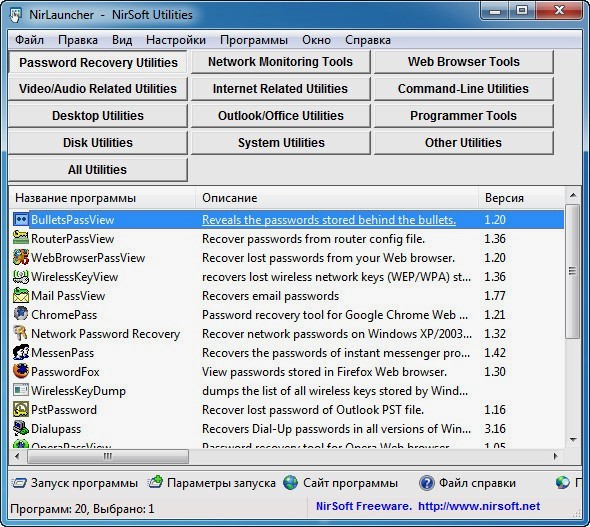Select the WebBrowserPassView icon

[21, 257]
